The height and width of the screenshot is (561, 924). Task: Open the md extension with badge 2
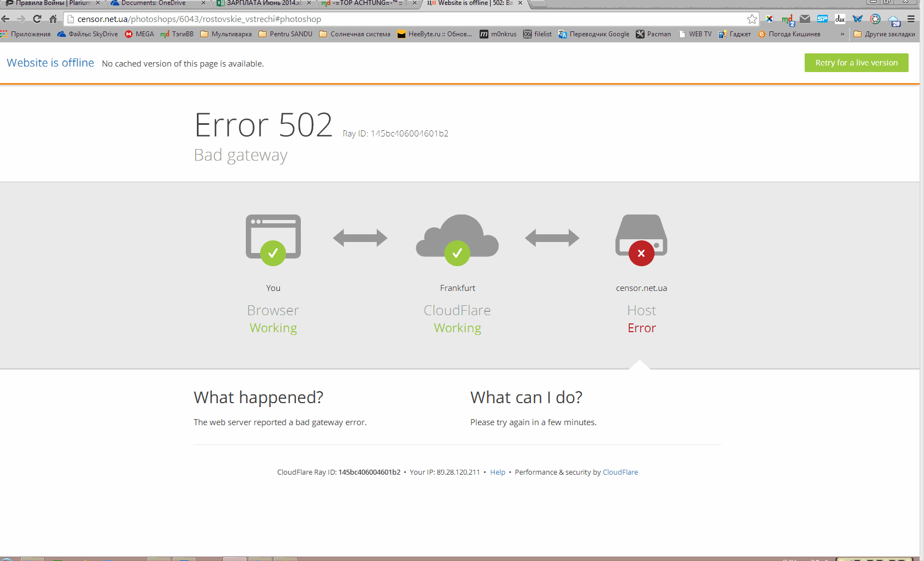(x=788, y=20)
